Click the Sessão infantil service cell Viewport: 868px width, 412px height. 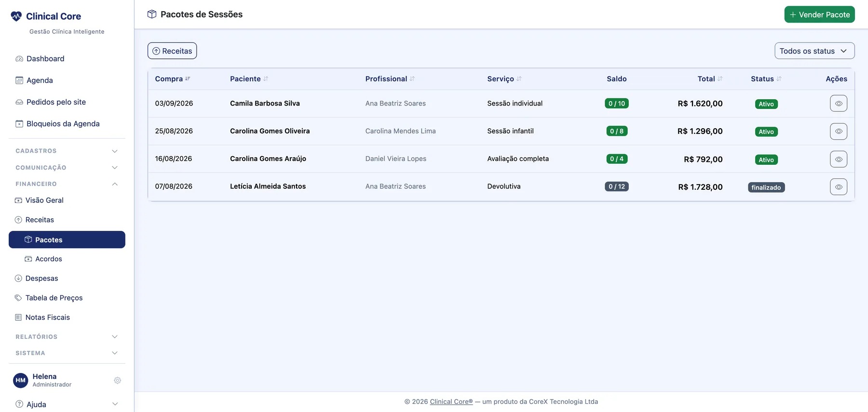pos(510,131)
